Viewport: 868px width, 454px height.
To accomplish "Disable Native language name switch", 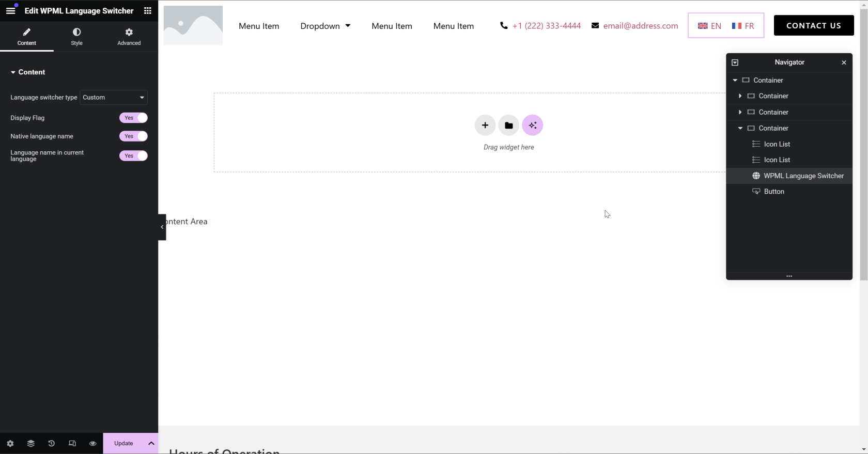I will click(133, 136).
